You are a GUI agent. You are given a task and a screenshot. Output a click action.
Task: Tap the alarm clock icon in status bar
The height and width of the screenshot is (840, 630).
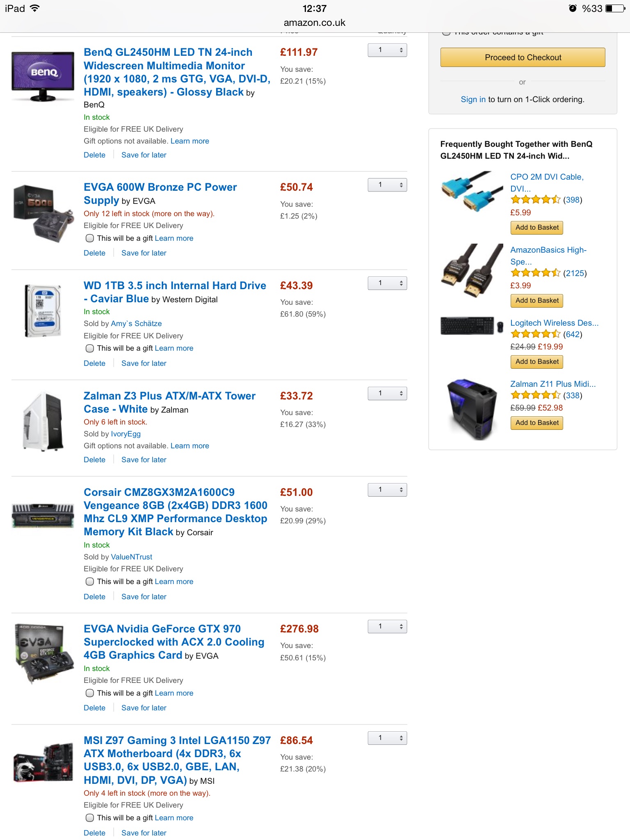[x=573, y=8]
